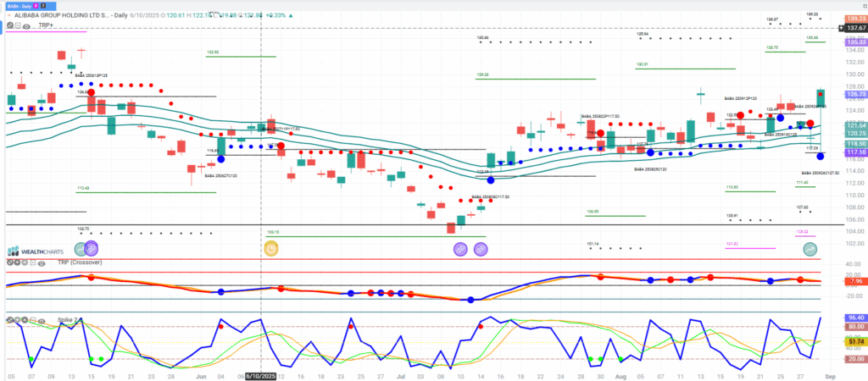
Task: Click the 96.40 Spike value label
Action: (855, 318)
